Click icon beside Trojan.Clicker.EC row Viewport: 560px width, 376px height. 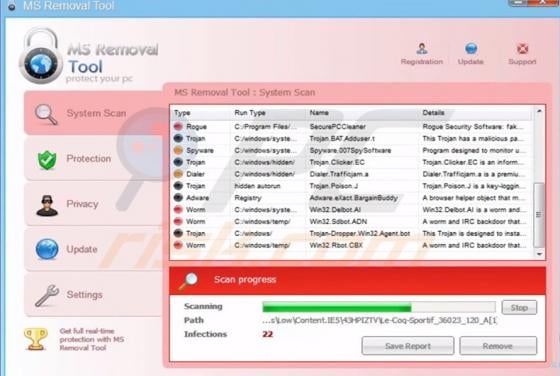(x=178, y=162)
